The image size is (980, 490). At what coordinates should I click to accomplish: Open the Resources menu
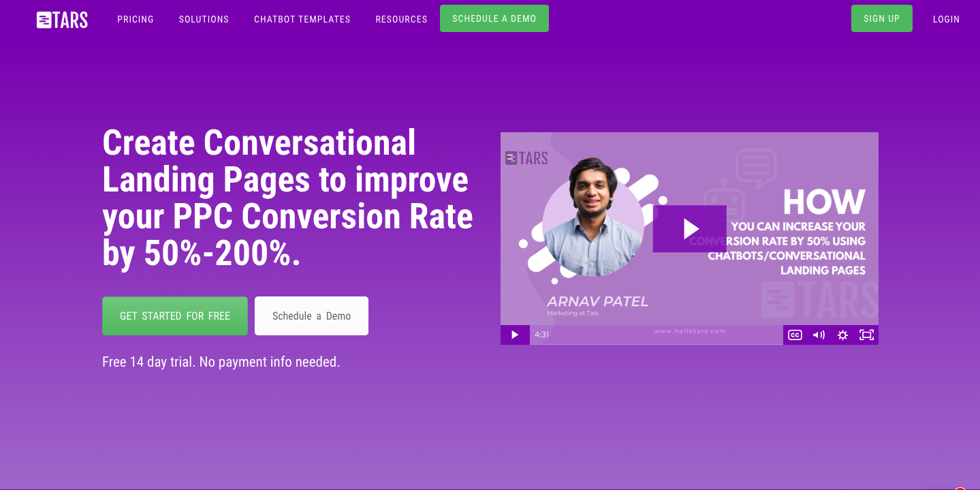point(401,19)
